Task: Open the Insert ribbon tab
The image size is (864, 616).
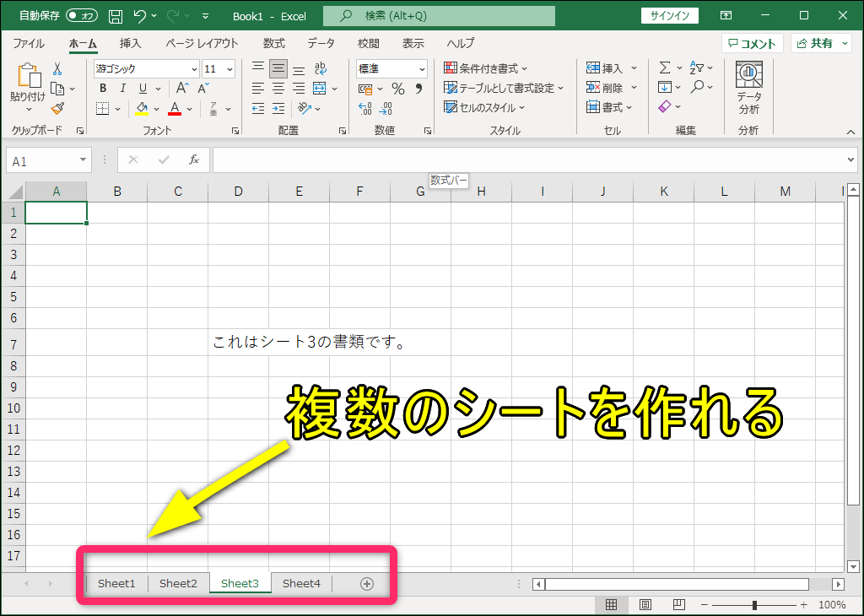Action: click(131, 44)
